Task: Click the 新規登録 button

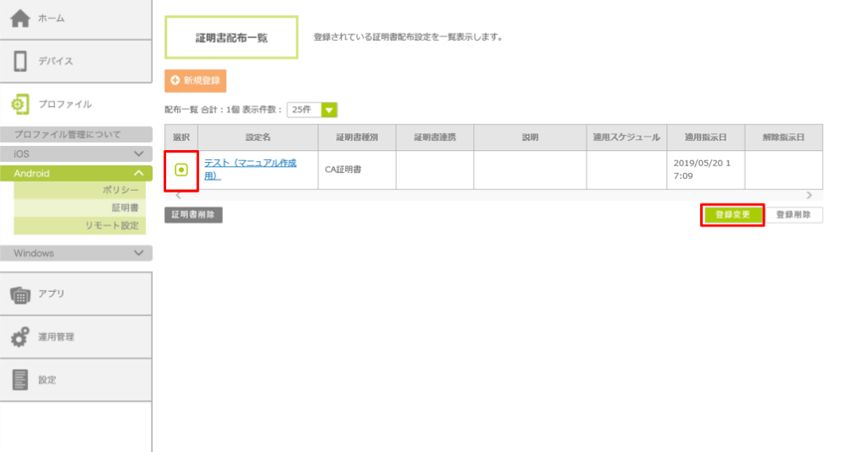Action: 196,81
